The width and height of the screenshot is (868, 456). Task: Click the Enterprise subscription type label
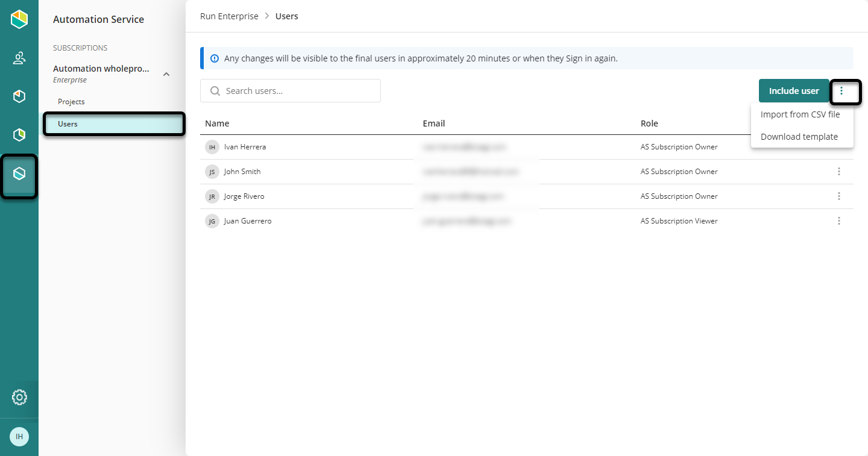pyautogui.click(x=70, y=80)
